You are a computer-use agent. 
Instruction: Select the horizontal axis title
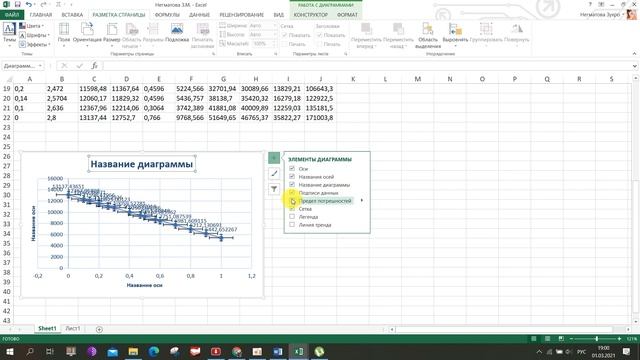coord(144,285)
